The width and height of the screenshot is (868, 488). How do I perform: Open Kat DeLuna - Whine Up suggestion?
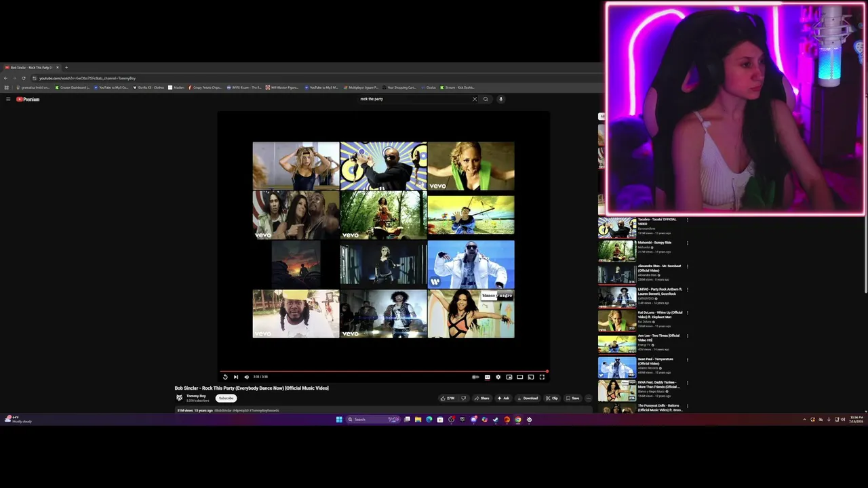click(x=643, y=321)
